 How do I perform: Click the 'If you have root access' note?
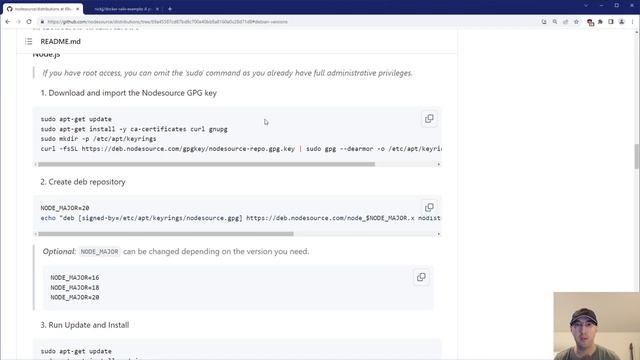click(x=227, y=73)
